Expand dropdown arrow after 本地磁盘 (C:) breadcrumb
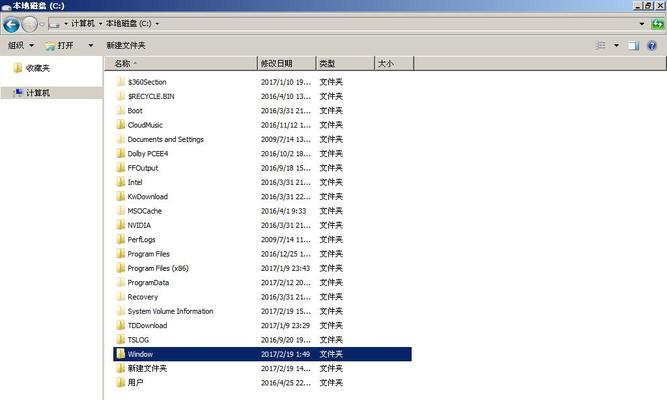The height and width of the screenshot is (400, 667). point(157,24)
